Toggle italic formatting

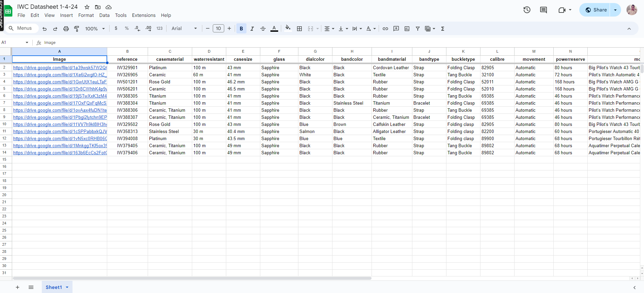coord(252,29)
